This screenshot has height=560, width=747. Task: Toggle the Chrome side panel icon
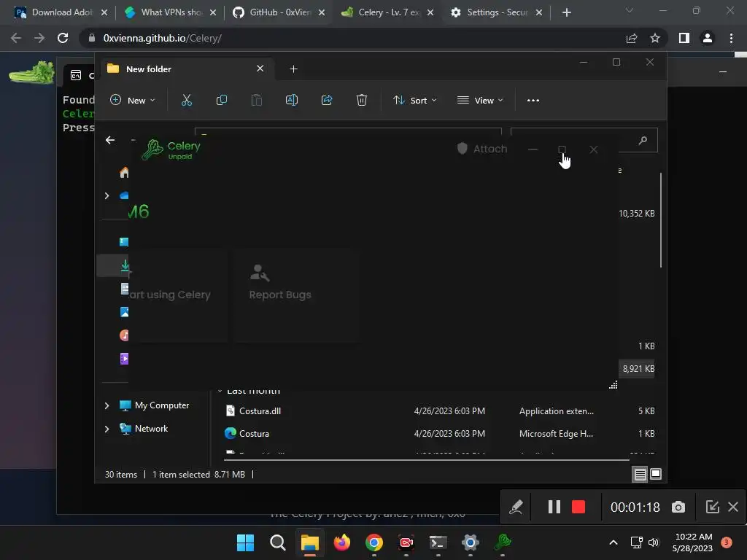tap(684, 38)
